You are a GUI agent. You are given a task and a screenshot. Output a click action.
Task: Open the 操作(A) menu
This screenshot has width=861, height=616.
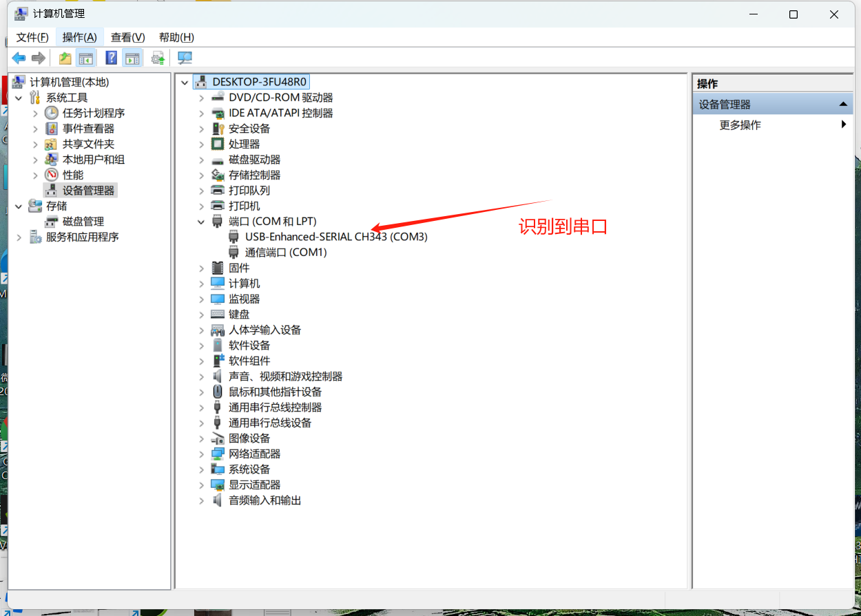[x=79, y=37]
